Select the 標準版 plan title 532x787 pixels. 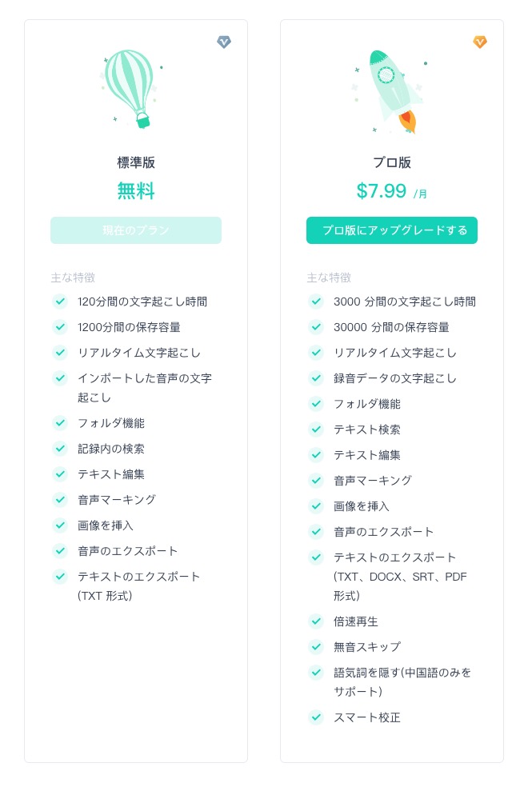[x=136, y=162]
